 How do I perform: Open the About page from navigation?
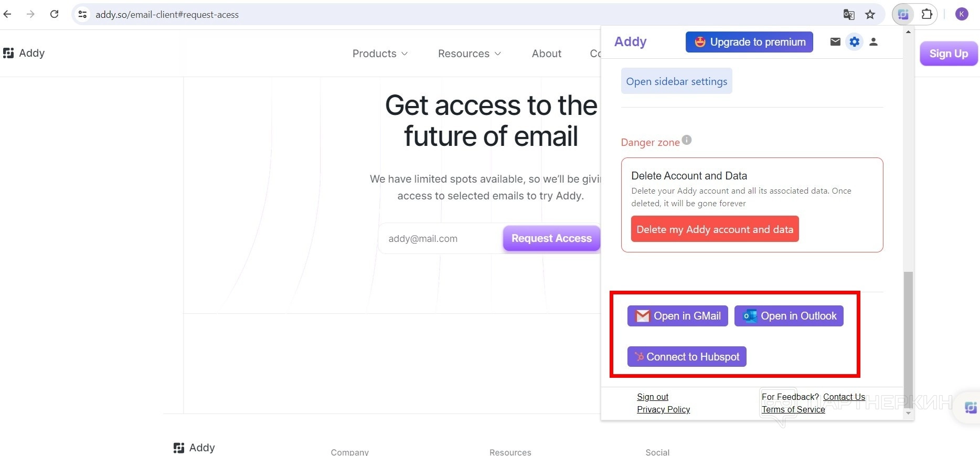tap(546, 54)
